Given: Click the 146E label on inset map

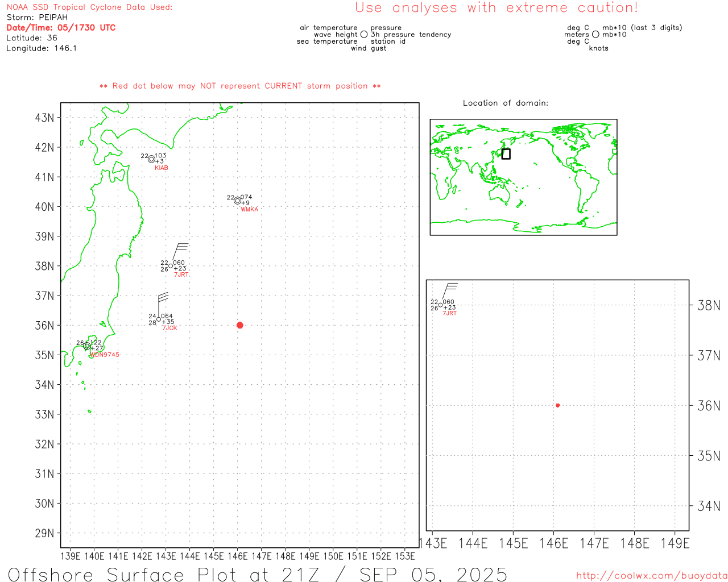Looking at the screenshot, I should point(554,543).
